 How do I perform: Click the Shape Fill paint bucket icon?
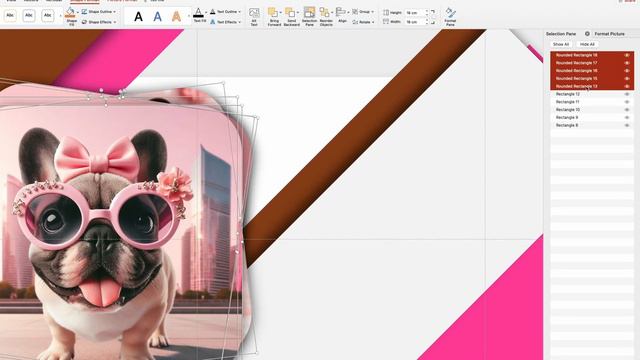70,12
